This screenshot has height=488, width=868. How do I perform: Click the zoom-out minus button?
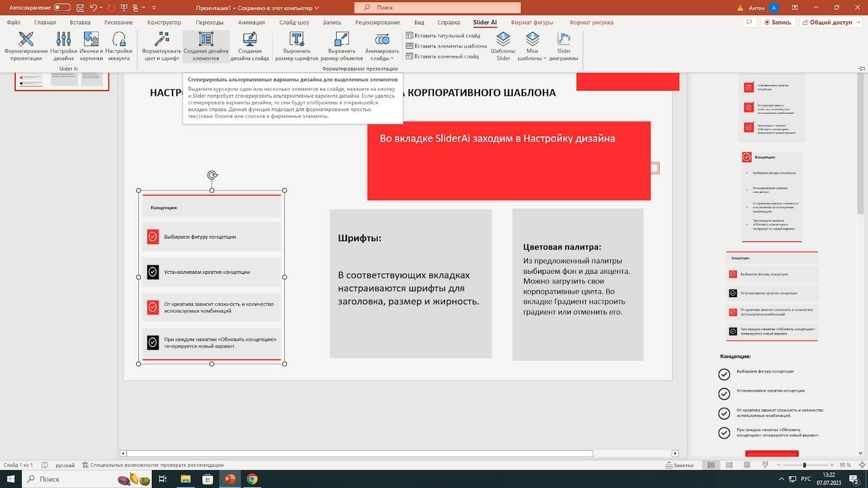pos(778,465)
